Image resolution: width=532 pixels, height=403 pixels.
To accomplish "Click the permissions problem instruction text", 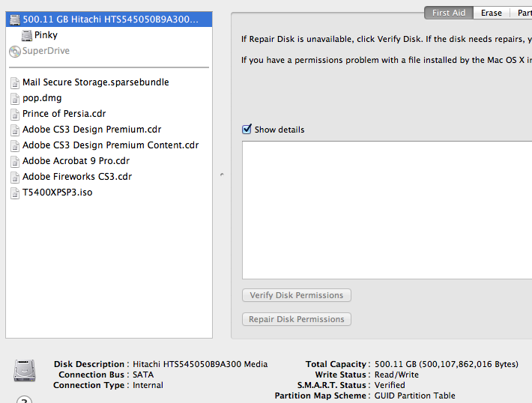I will [387, 60].
